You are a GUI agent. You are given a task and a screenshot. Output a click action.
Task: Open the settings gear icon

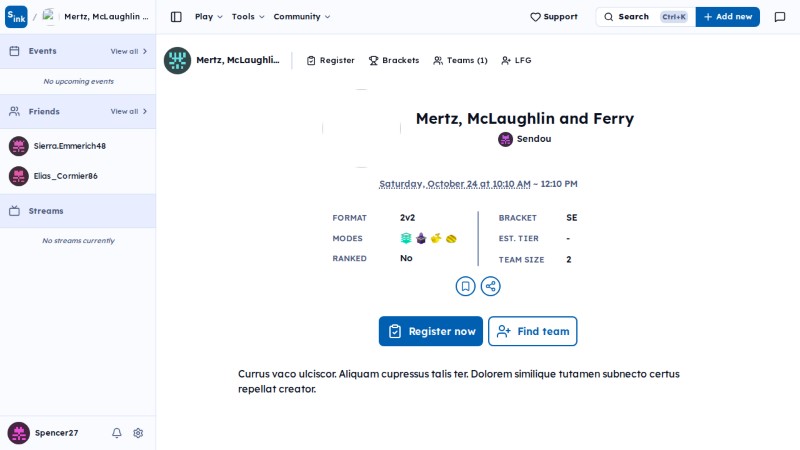tap(138, 433)
